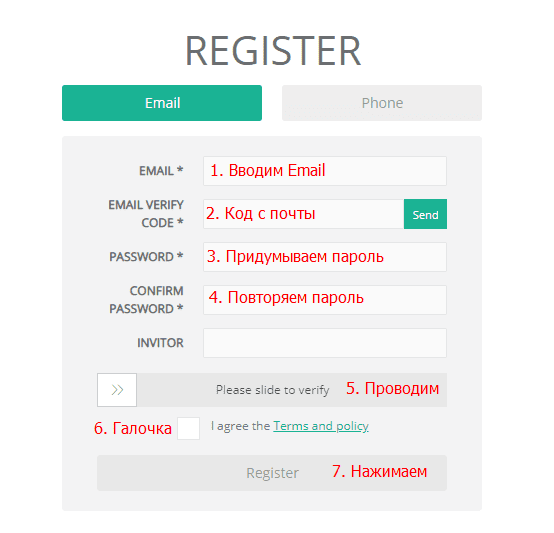Click the INVITOR field label

point(160,343)
